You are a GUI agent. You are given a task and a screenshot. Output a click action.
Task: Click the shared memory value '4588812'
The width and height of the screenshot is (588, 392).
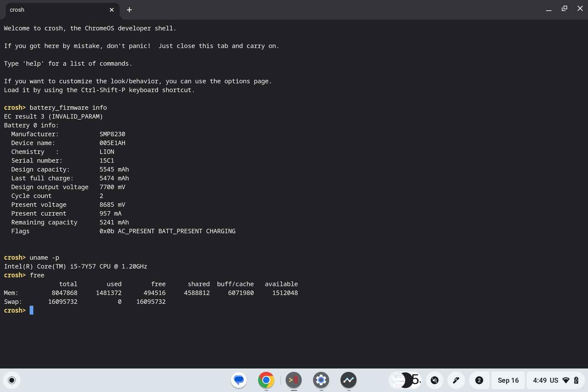click(x=197, y=293)
